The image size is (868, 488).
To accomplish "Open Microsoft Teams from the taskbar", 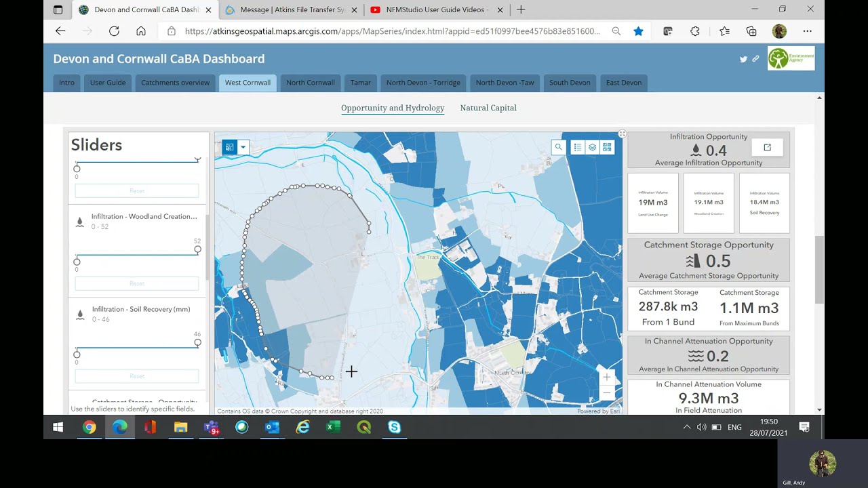I will coord(212,427).
